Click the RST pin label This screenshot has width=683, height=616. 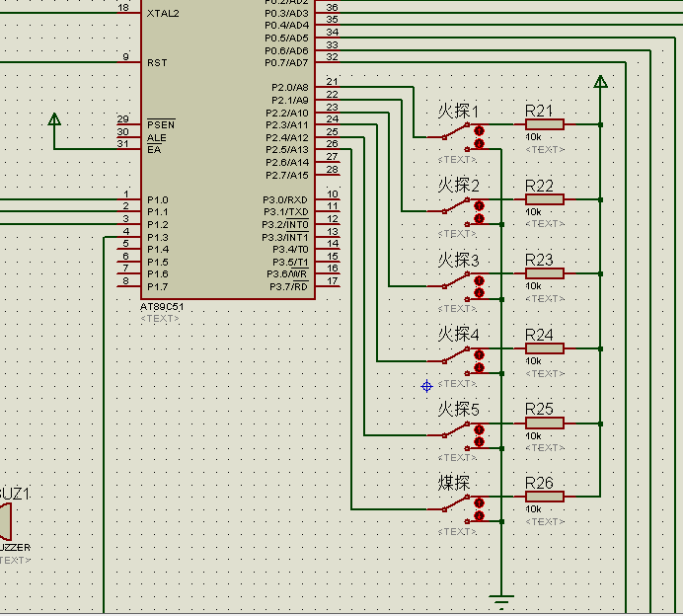[x=157, y=63]
